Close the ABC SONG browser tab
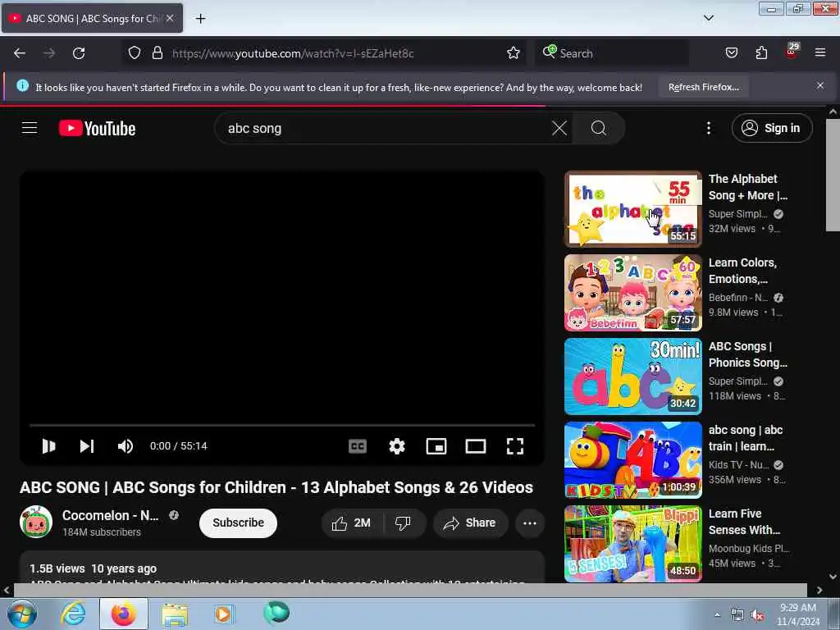Viewport: 840px width, 630px height. [170, 18]
